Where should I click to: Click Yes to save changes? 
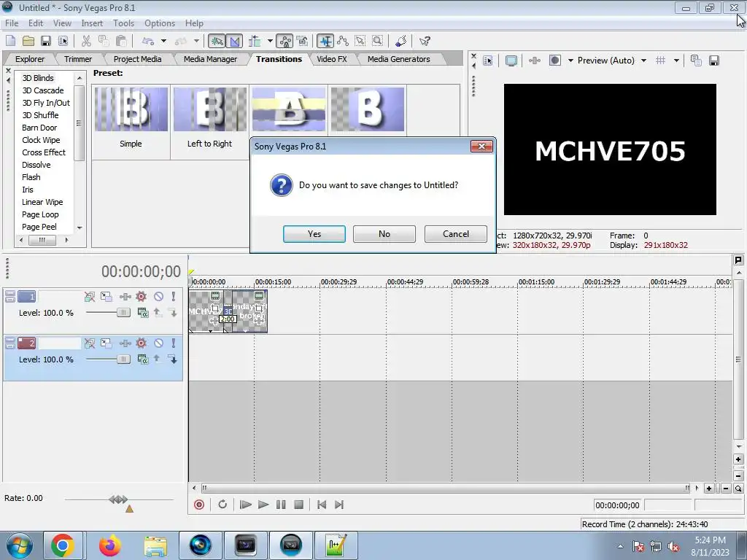coord(314,234)
